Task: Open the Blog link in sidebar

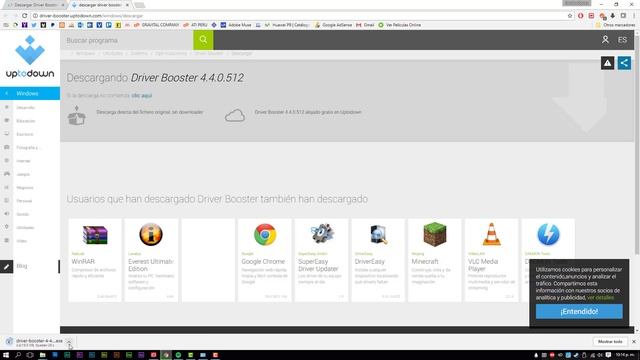Action: (22, 266)
